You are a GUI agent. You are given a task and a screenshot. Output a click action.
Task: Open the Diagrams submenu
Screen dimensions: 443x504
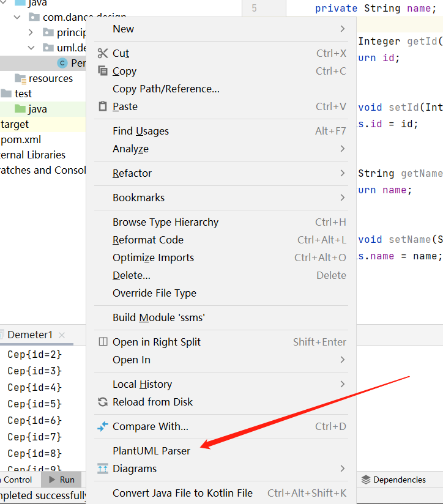point(221,469)
